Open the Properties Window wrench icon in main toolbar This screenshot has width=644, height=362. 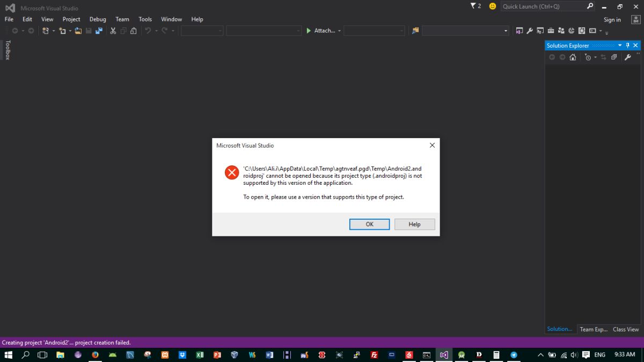pos(530,31)
